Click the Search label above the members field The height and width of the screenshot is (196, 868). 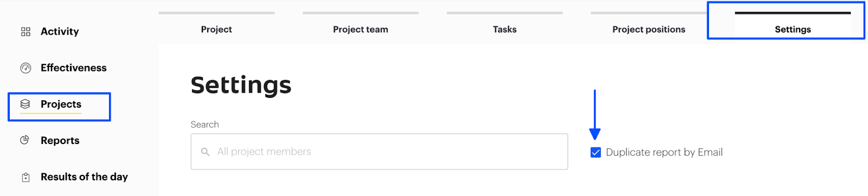pyautogui.click(x=205, y=125)
